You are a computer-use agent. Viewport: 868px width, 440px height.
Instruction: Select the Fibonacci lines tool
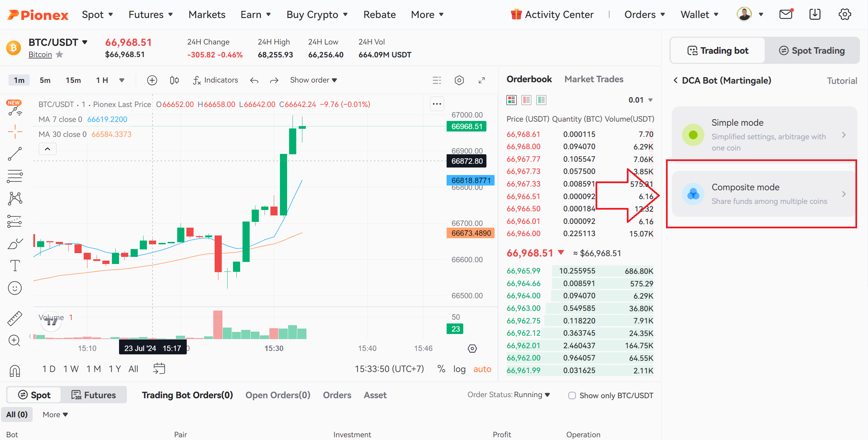coord(15,176)
